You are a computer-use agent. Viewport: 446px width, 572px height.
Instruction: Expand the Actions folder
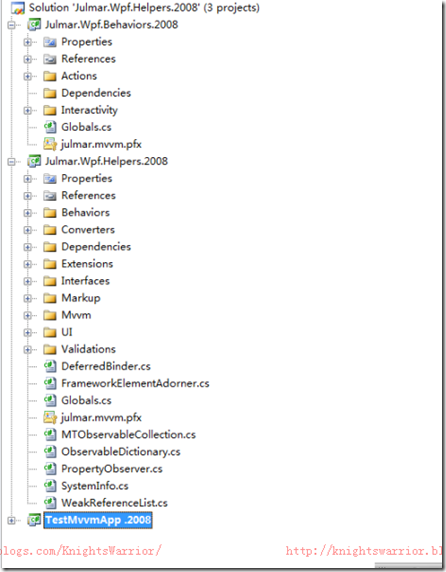point(28,76)
